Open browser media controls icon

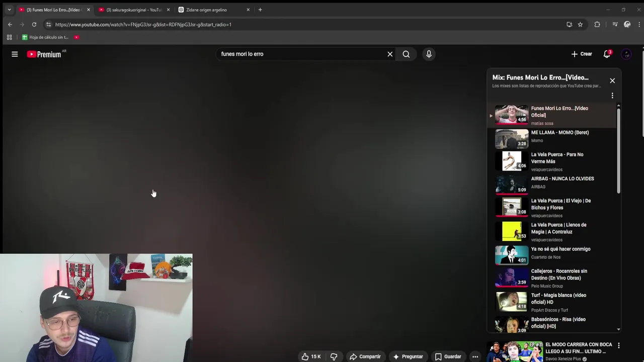[x=615, y=24]
